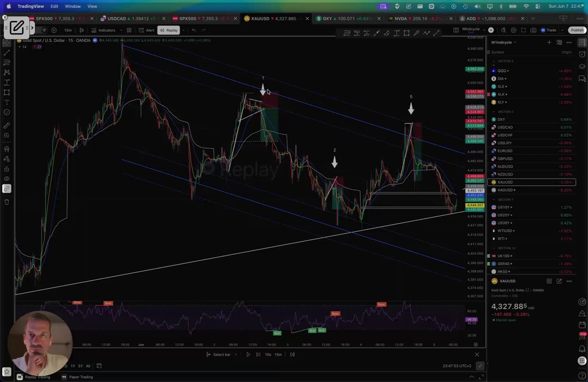
Task: Open the go to date calendar icon
Action: coord(99,366)
